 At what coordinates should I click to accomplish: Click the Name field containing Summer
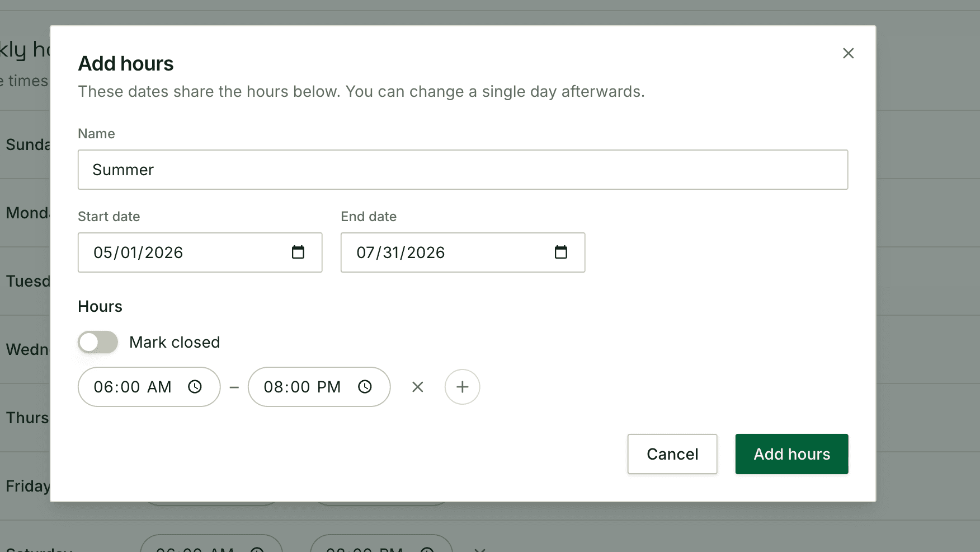463,170
